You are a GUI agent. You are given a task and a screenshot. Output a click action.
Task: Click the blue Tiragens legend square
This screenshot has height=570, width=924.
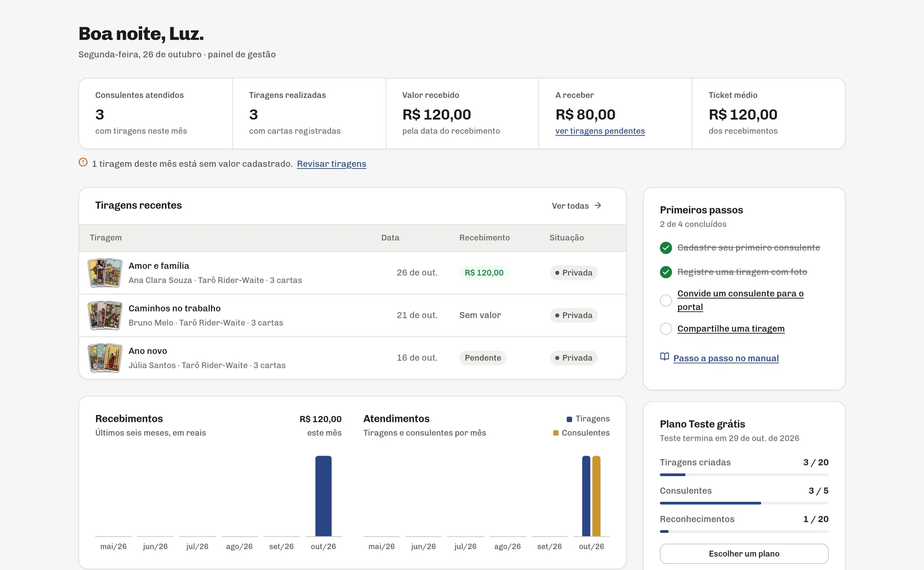pos(569,419)
